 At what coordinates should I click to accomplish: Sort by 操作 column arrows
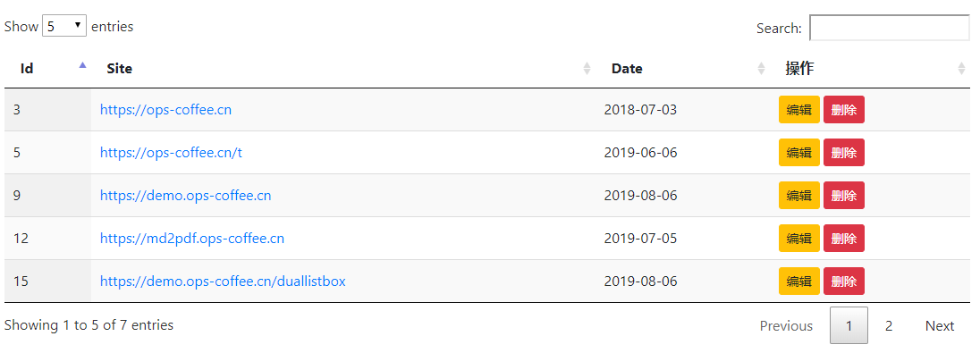pos(962,69)
